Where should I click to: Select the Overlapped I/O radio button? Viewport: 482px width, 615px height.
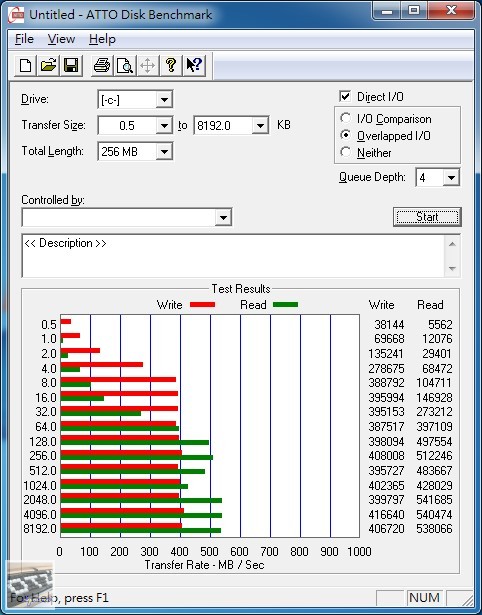[x=345, y=135]
